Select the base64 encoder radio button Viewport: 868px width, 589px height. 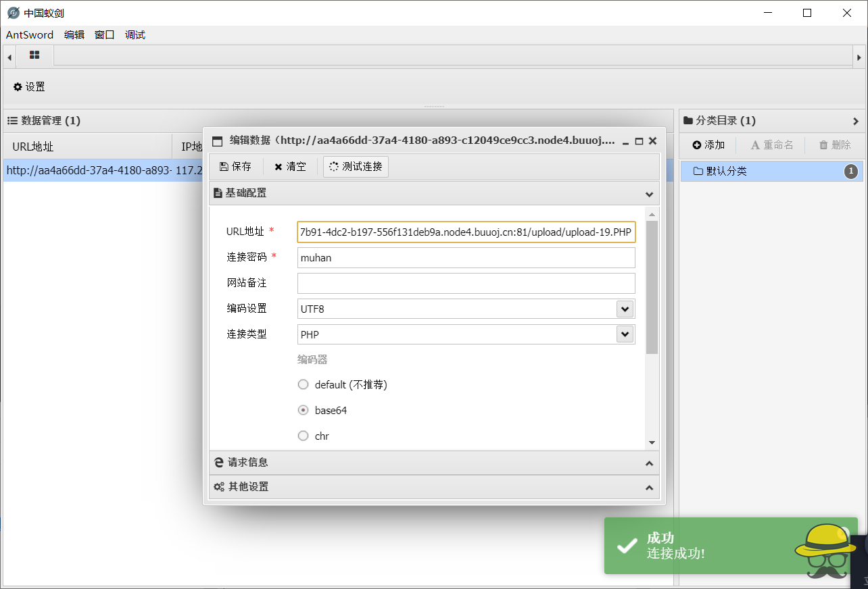[x=303, y=410]
